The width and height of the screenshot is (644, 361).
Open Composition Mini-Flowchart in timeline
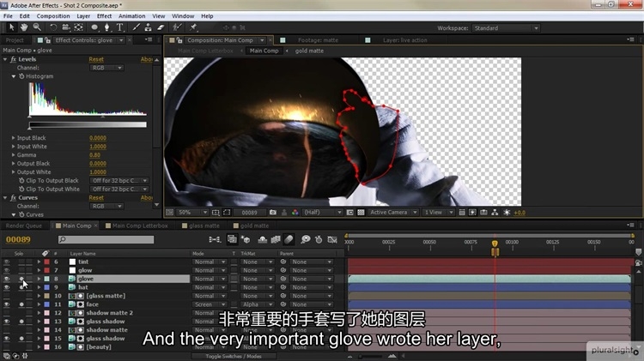click(215, 239)
